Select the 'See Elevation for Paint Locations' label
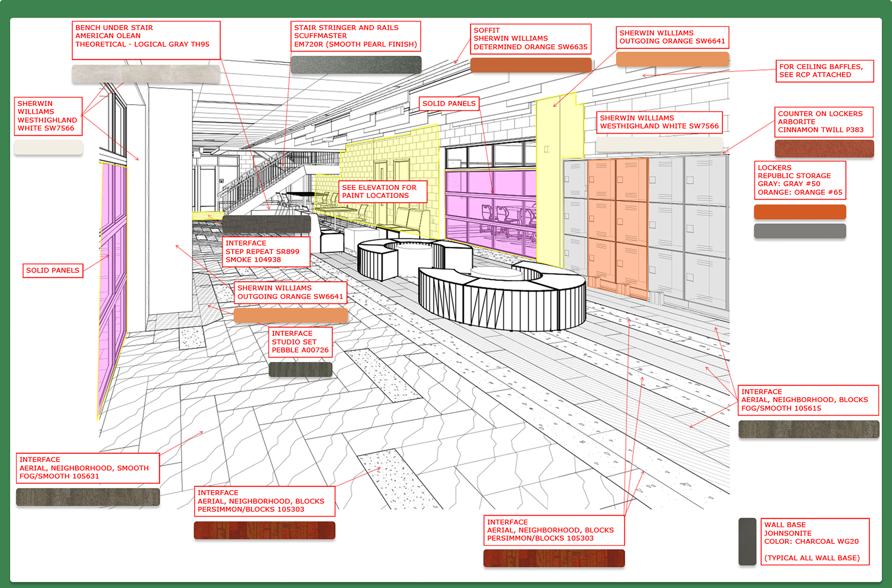Image resolution: width=892 pixels, height=588 pixels. (382, 191)
